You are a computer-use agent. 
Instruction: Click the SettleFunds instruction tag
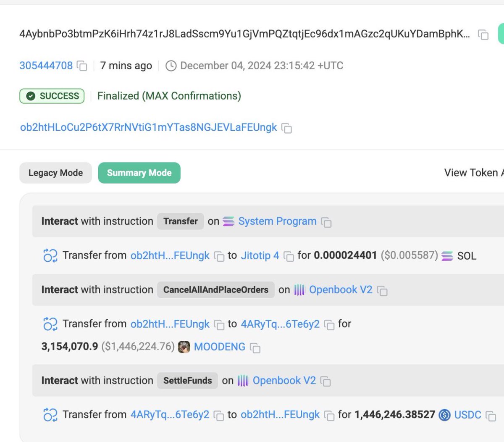188,380
